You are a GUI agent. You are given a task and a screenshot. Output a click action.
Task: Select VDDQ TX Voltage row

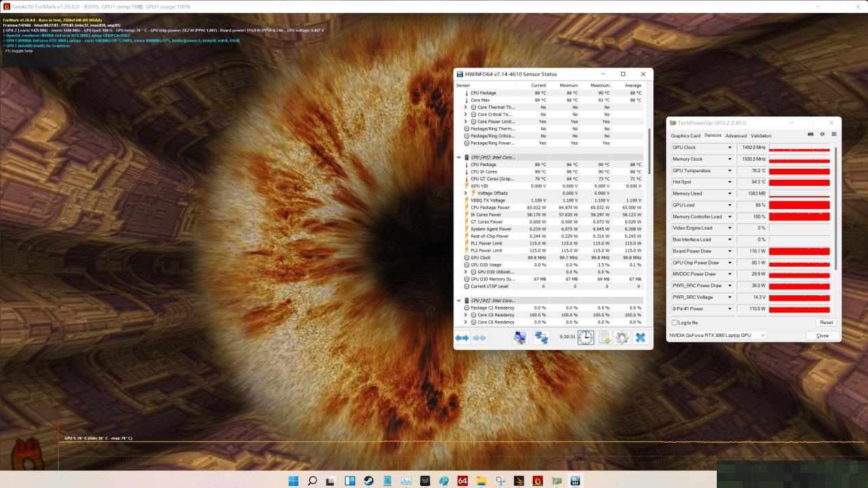click(551, 200)
